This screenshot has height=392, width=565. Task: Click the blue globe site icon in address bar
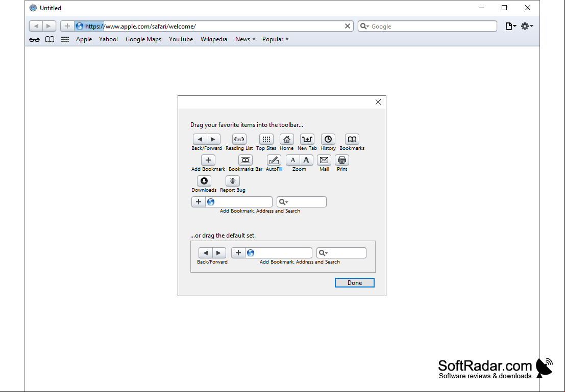pos(80,27)
